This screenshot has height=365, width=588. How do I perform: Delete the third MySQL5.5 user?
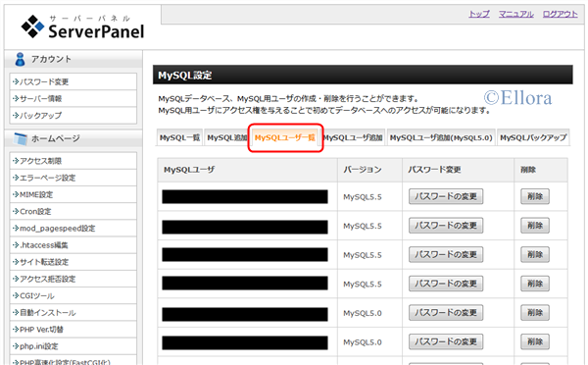coord(535,254)
